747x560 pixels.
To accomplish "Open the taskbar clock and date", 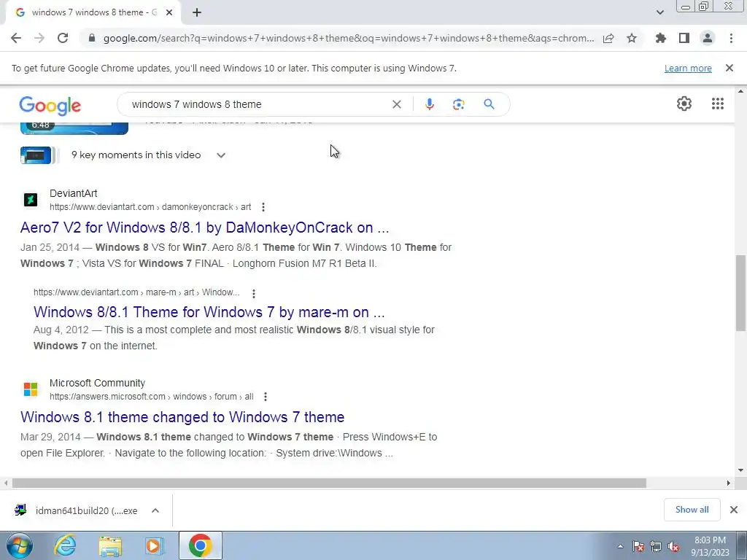I will click(x=710, y=546).
